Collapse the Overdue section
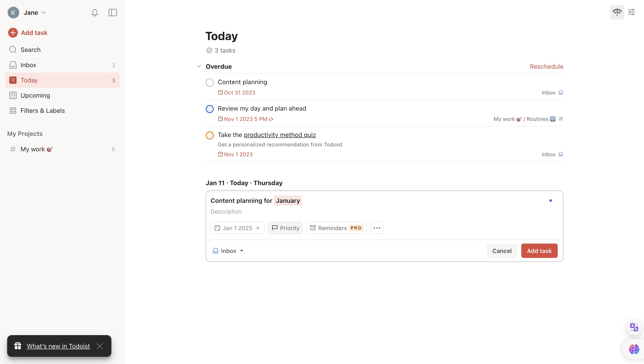The width and height of the screenshot is (644, 364). pos(199,66)
